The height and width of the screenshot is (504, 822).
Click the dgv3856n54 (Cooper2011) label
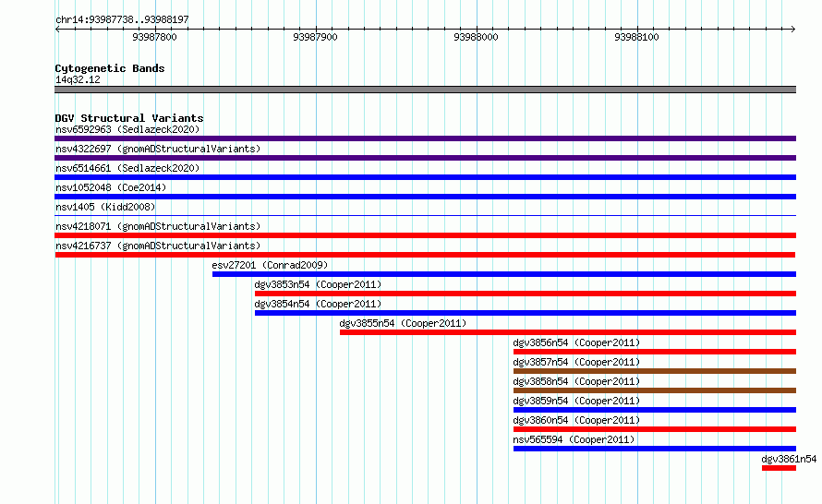click(x=576, y=342)
